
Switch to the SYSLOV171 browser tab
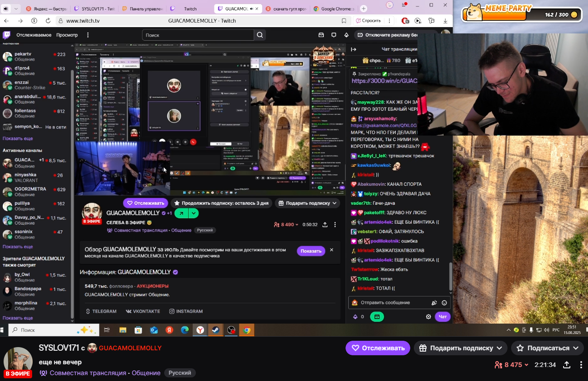[x=94, y=9]
